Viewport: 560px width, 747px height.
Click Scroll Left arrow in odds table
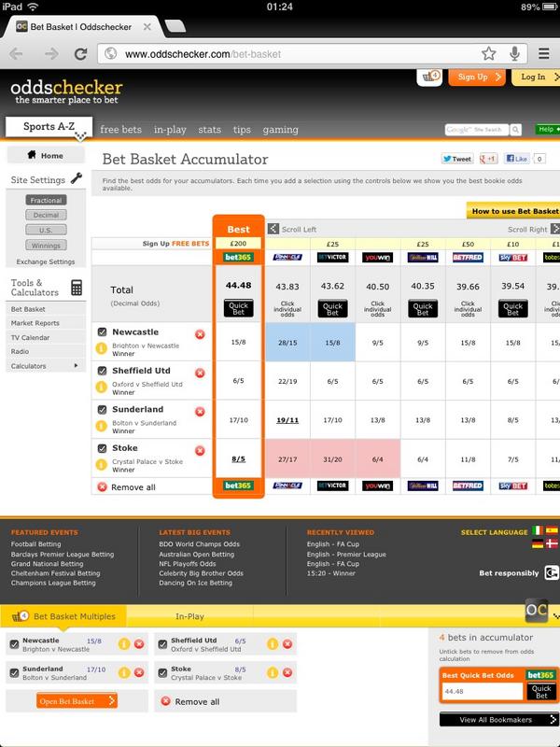pos(273,229)
